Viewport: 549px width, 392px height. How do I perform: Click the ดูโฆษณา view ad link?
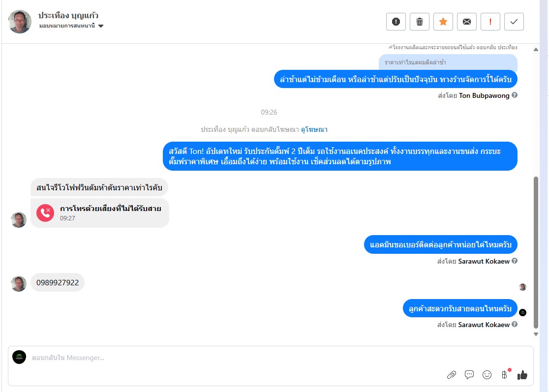314,130
